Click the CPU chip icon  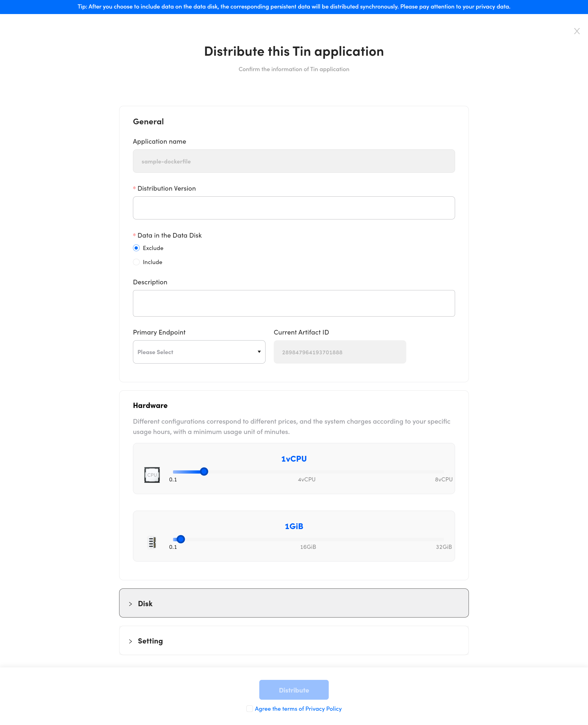click(x=152, y=475)
